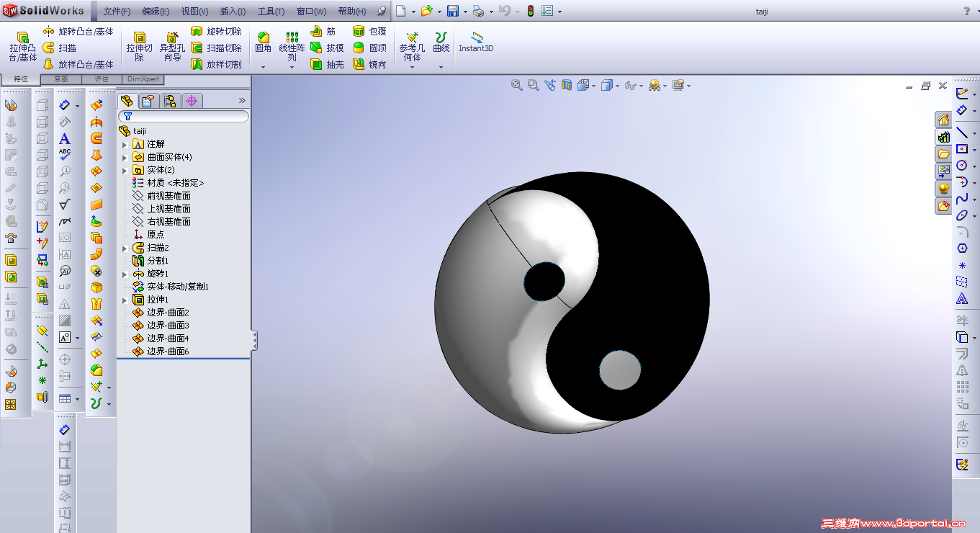Switch to the ConfigurationManager tab icon

(x=170, y=101)
